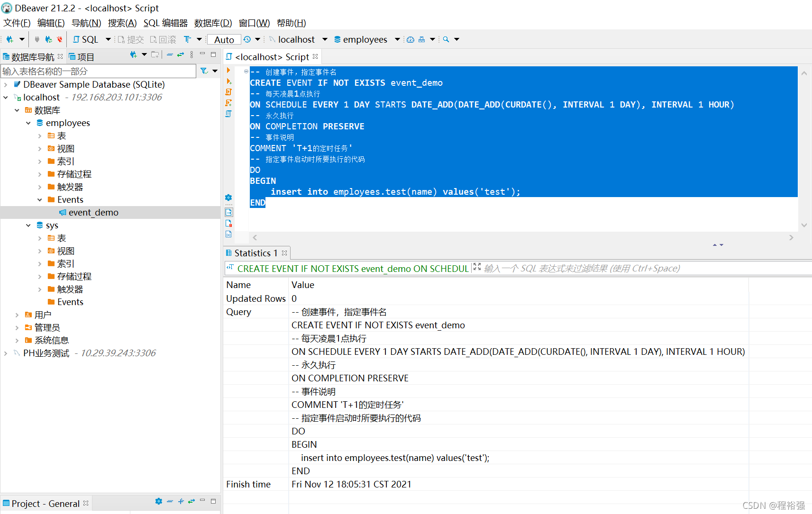The image size is (812, 514).
Task: Click the 提交 (commit) button
Action: coord(131,39)
